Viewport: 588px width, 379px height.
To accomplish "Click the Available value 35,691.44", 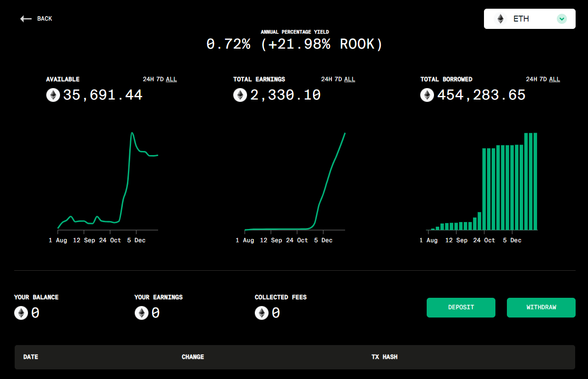I will click(103, 95).
